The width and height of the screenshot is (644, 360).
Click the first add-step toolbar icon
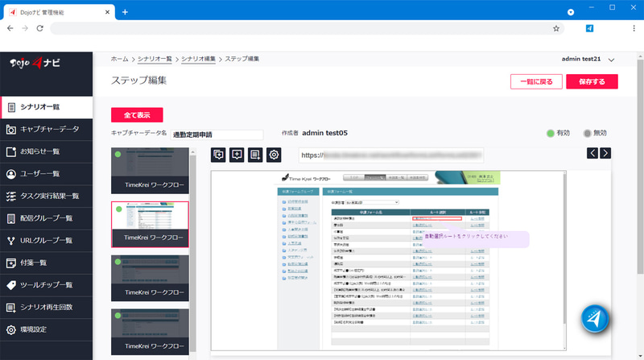coord(218,155)
